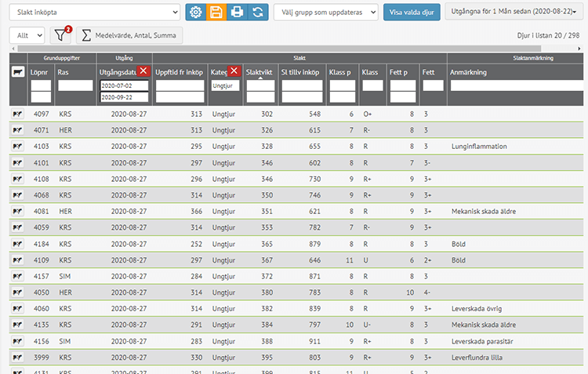
Task: Open the settings gear button
Action: [x=196, y=13]
